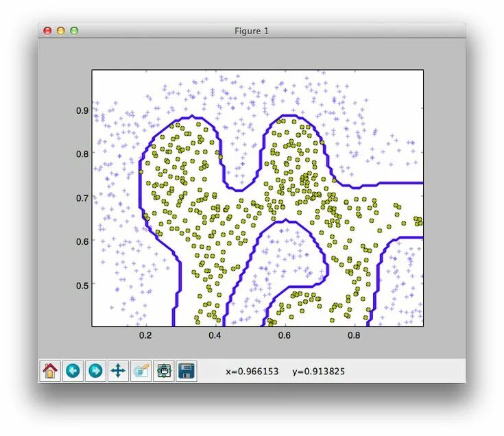This screenshot has width=504, height=436.
Task: Click the Figure 1 window title
Action: (252, 31)
